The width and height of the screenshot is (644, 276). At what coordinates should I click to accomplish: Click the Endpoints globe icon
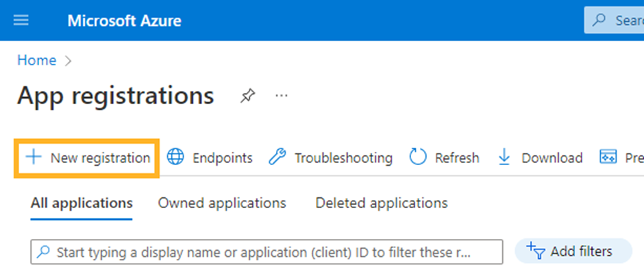pyautogui.click(x=176, y=158)
